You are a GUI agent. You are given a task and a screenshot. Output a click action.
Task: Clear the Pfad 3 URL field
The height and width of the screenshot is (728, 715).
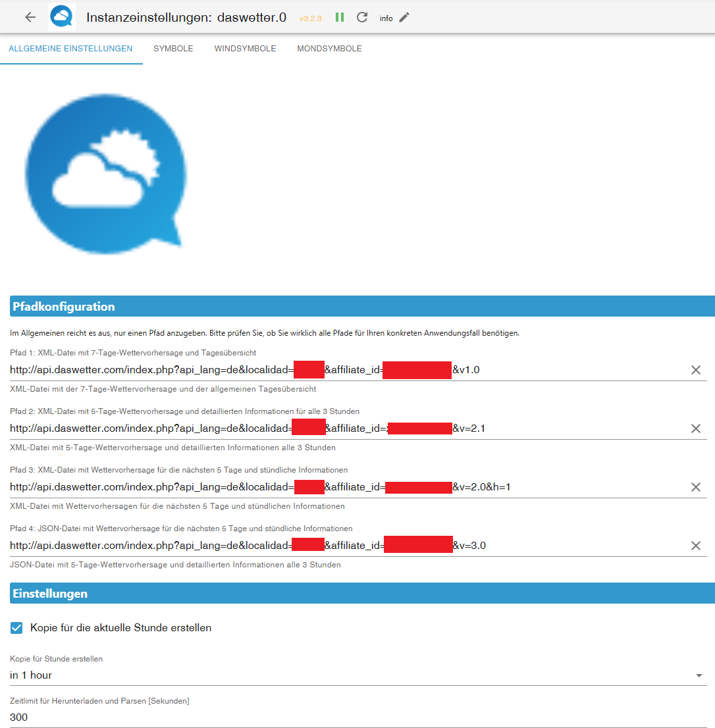click(x=695, y=487)
